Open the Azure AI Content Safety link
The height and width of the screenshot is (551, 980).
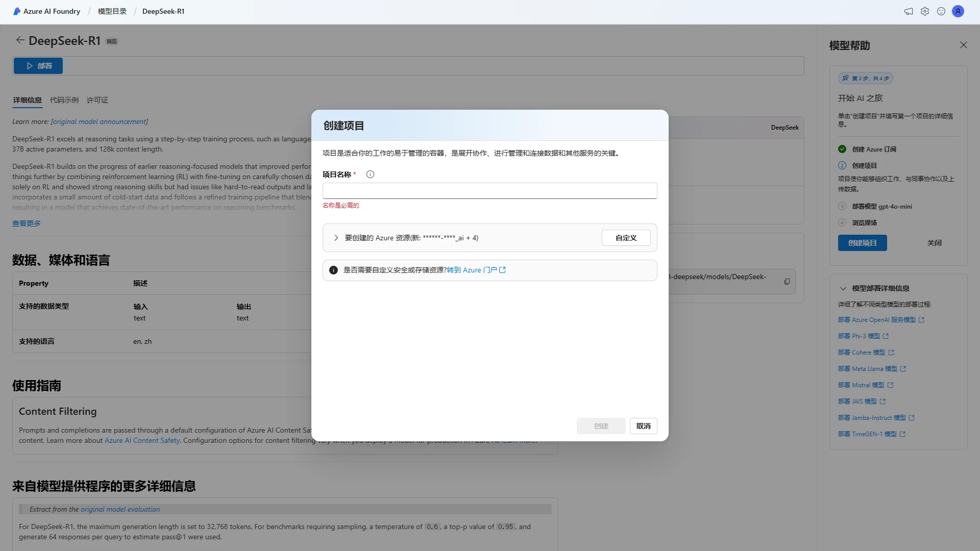click(142, 440)
